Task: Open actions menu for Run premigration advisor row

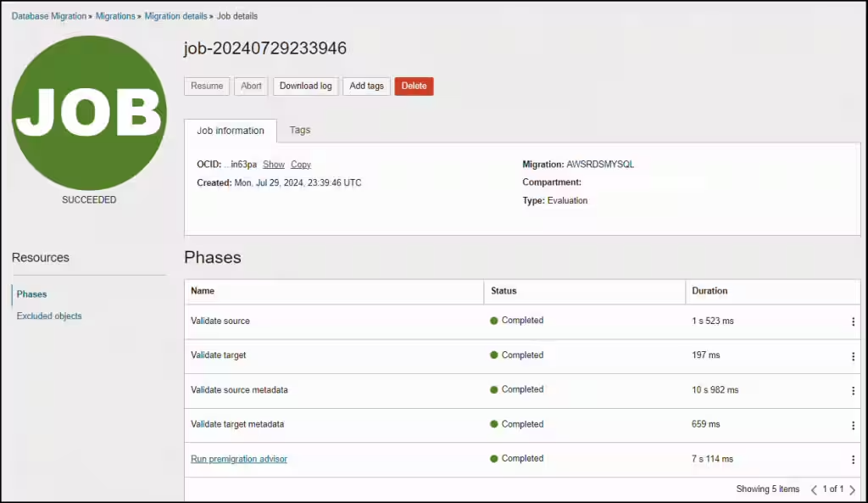Action: pos(853,460)
